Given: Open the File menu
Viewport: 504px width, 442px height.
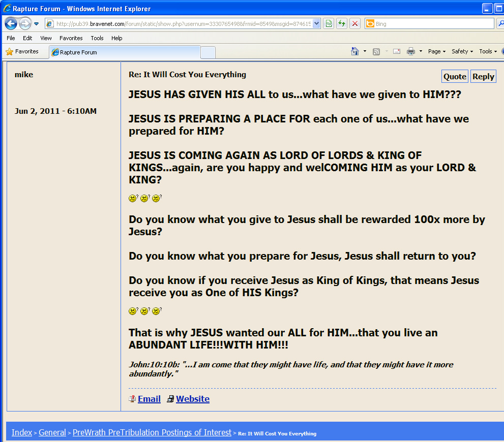Looking at the screenshot, I should pyautogui.click(x=11, y=38).
